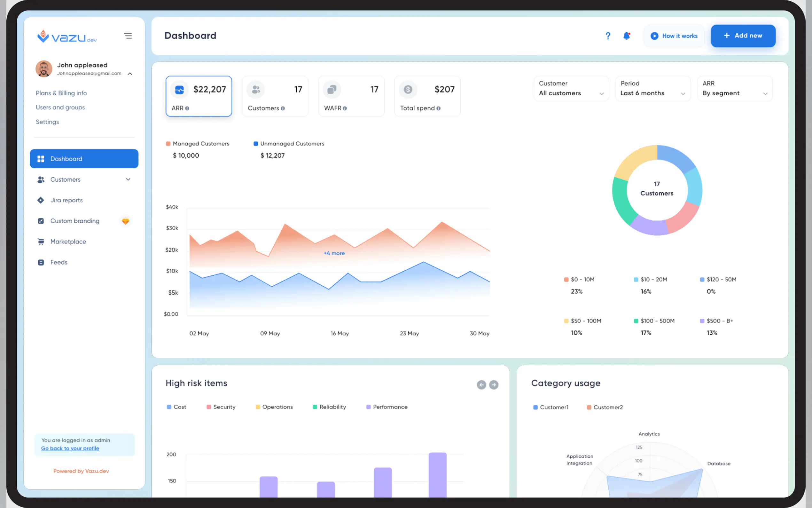Select the WAFR 17 metric card
Image resolution: width=812 pixels, height=508 pixels.
tap(351, 96)
